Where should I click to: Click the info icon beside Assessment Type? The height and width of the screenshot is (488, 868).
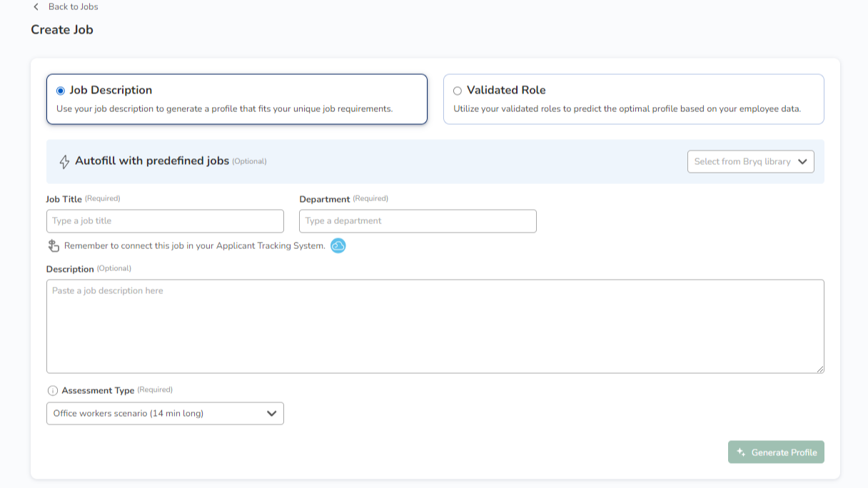coord(53,391)
